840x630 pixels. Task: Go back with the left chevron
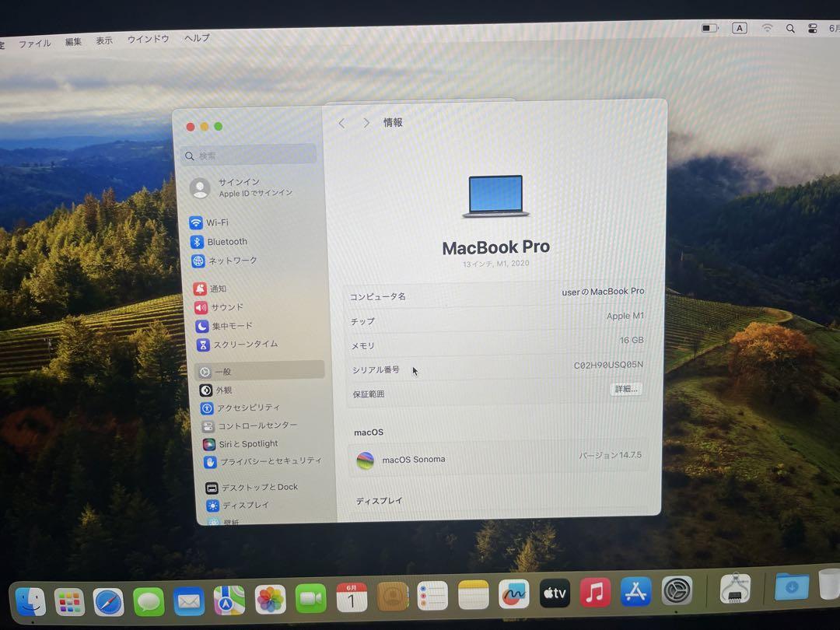(341, 124)
